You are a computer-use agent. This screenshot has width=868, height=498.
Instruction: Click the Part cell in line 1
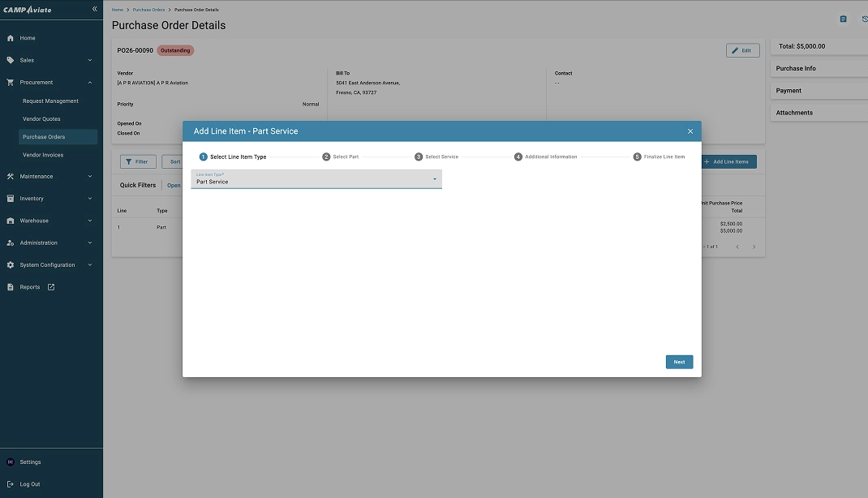point(161,227)
